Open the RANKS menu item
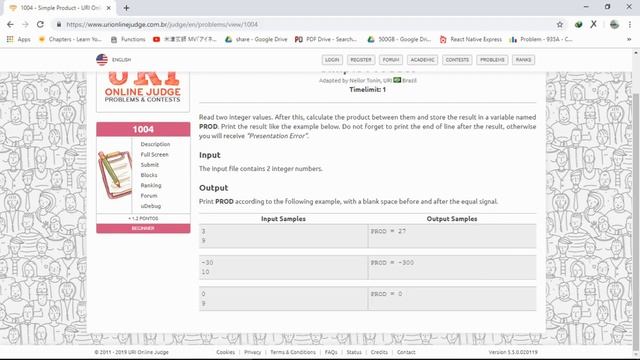Image resolution: width=640 pixels, height=360 pixels. click(x=523, y=60)
